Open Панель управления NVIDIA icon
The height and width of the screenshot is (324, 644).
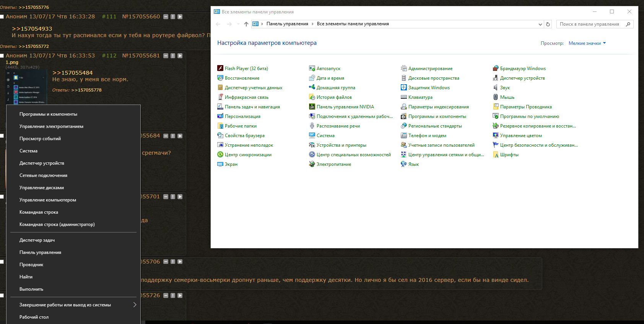312,107
